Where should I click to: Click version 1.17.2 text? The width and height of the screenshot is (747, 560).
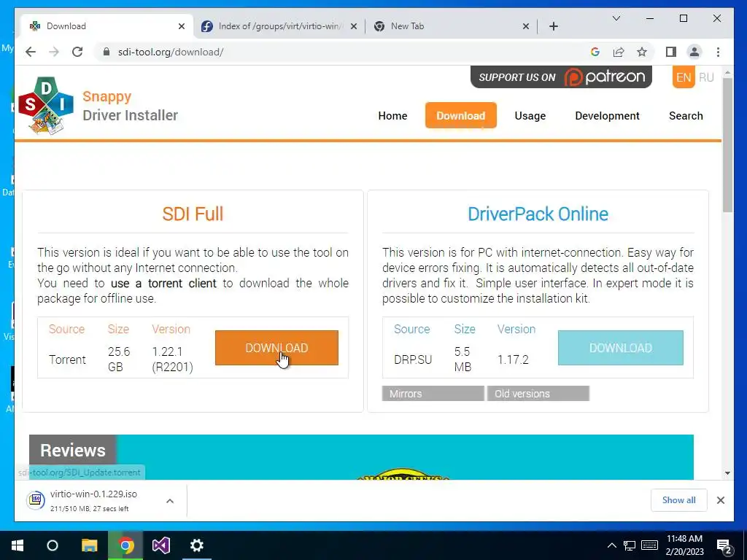point(513,359)
